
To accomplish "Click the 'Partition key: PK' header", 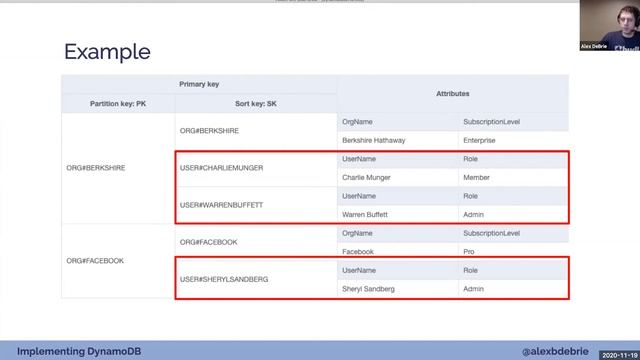I will (x=118, y=104).
